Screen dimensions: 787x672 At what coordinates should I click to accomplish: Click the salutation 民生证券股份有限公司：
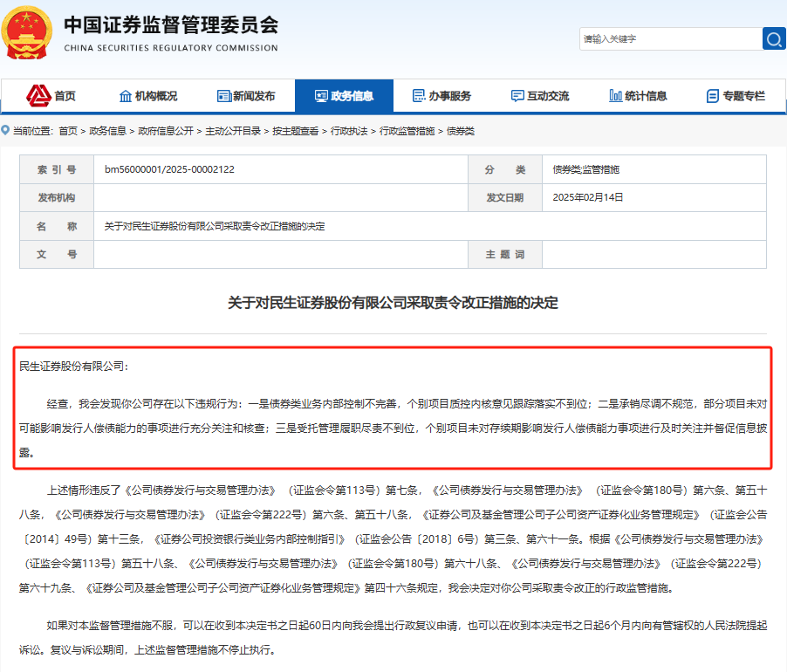74,367
